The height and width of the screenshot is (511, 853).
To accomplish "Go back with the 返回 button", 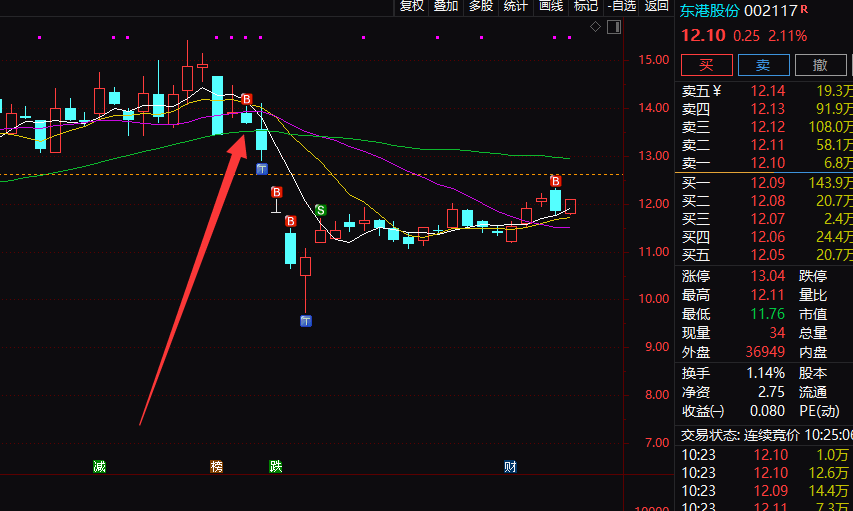I will click(x=656, y=6).
